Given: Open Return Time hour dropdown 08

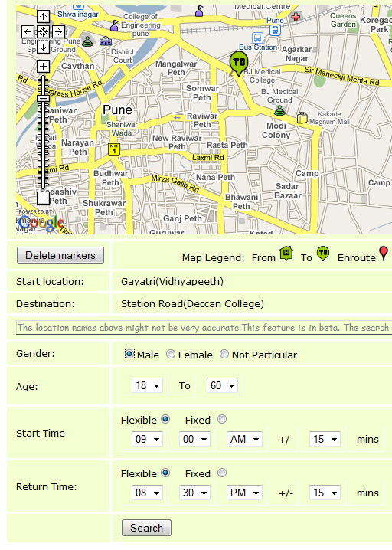Looking at the screenshot, I should point(147,493).
